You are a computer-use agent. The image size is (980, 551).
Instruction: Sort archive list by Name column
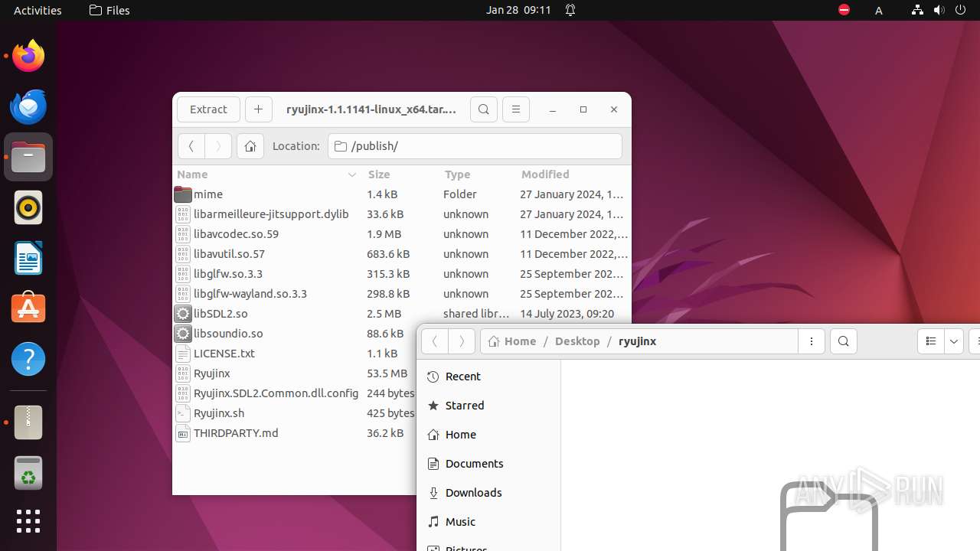point(266,174)
